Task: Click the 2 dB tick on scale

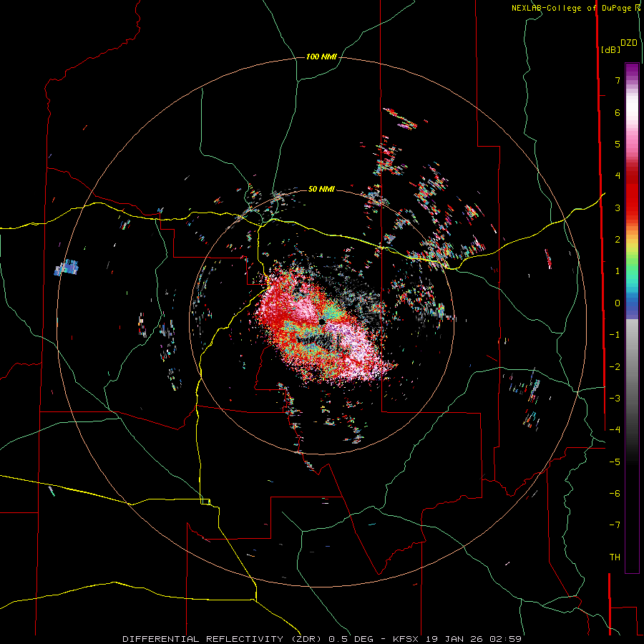Action: point(618,240)
